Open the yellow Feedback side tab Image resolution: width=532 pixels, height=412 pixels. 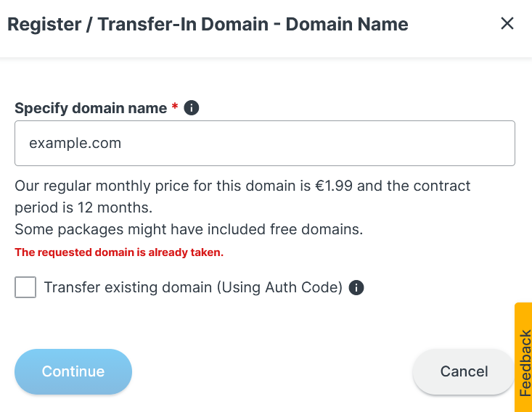pyautogui.click(x=523, y=357)
